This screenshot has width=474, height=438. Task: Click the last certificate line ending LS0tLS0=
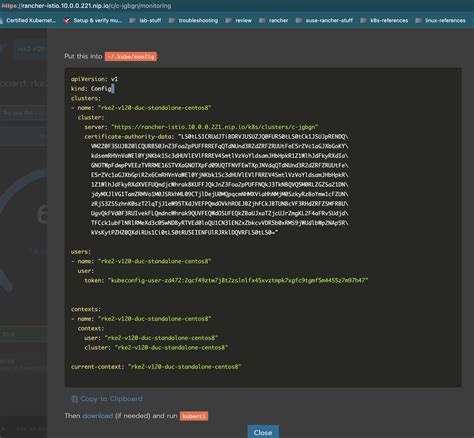tap(184, 232)
